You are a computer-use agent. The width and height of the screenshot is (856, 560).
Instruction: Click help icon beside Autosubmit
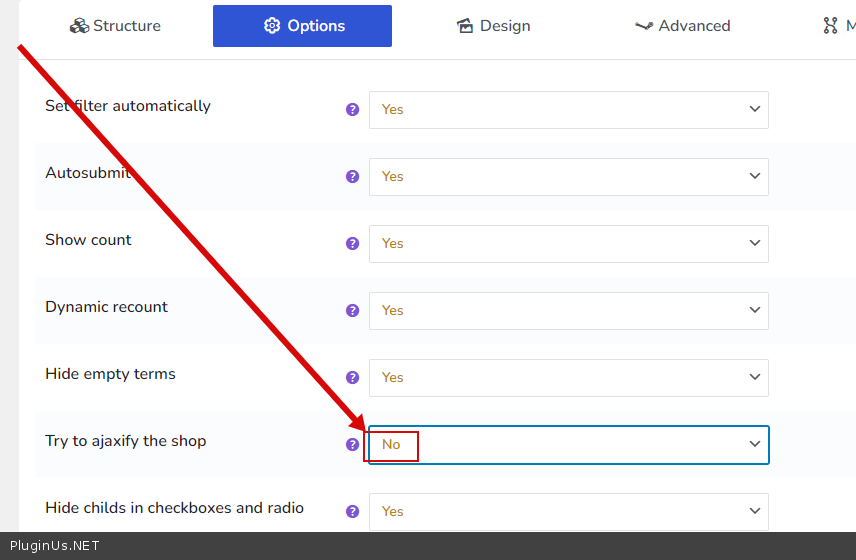(x=352, y=177)
